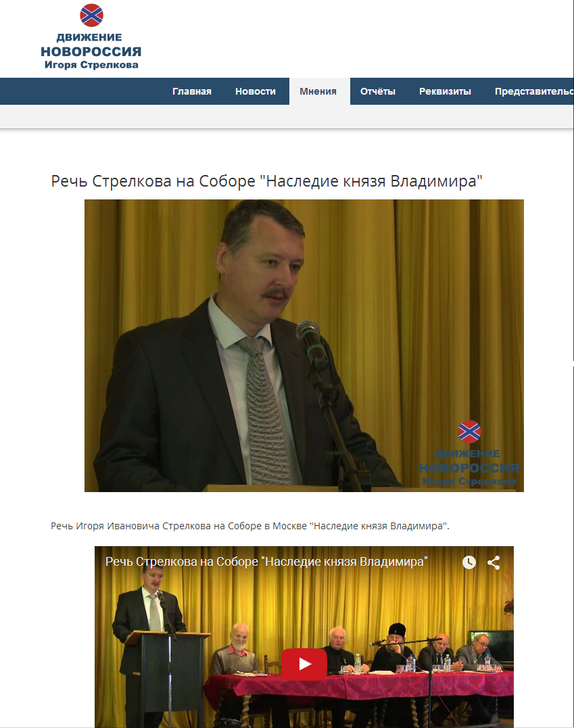Click the article title about Strelkov's speech

(x=266, y=181)
